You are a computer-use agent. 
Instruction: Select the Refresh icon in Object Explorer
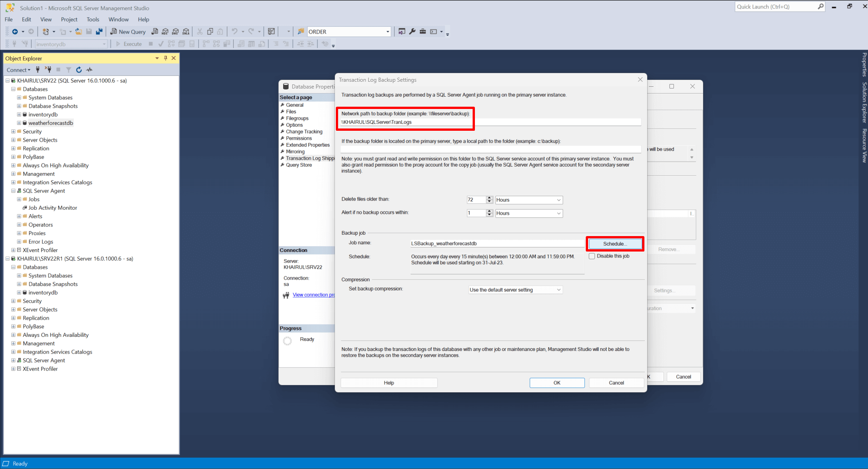[79, 69]
